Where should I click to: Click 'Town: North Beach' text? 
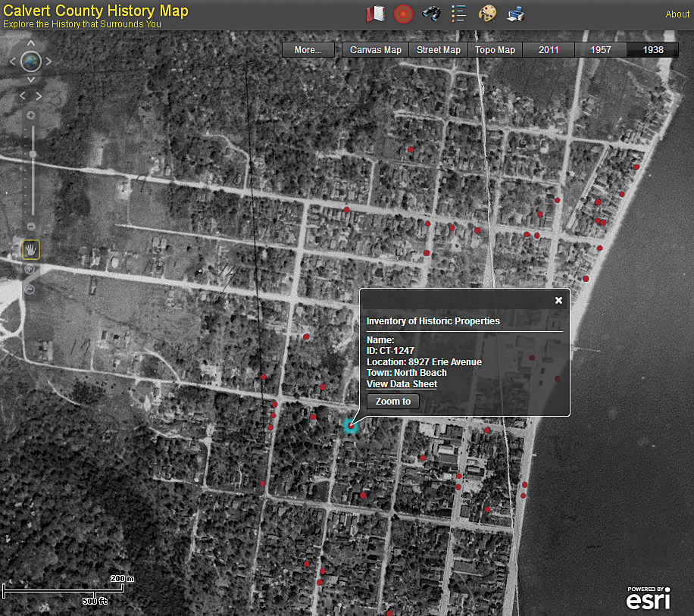tap(406, 373)
